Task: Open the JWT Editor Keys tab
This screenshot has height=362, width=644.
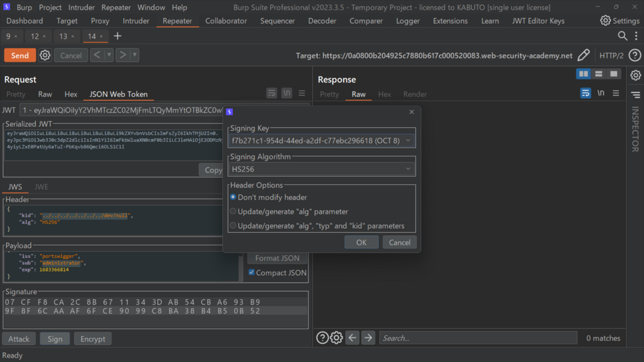Action: (538, 21)
